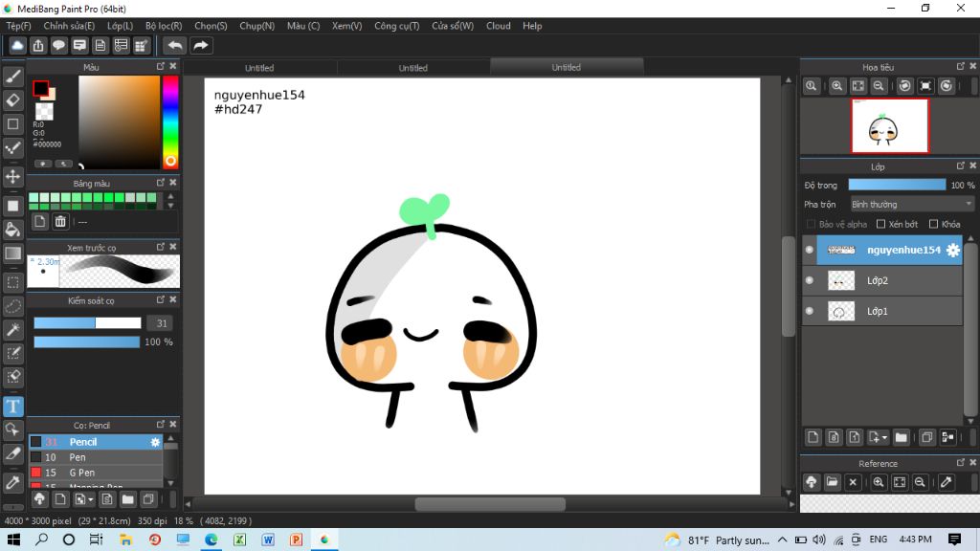Delete palette color with trash icon

tap(60, 221)
